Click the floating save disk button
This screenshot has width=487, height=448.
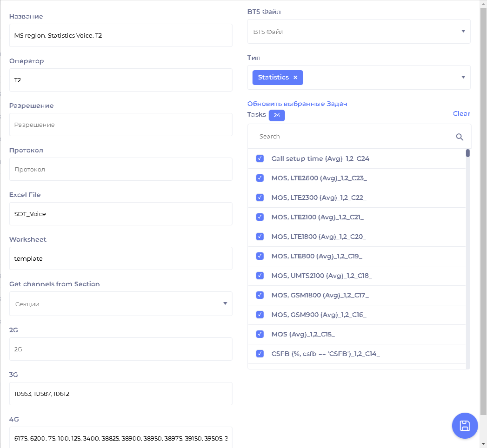coord(465,426)
